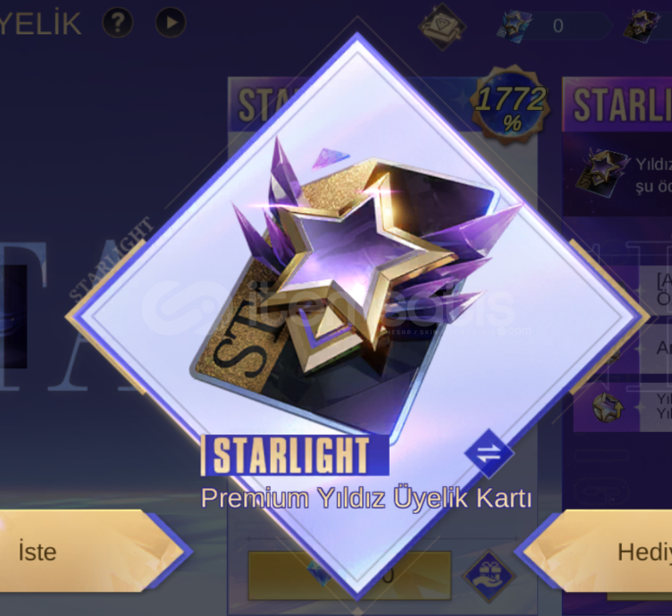Open the gift hand icon near price

(x=489, y=577)
